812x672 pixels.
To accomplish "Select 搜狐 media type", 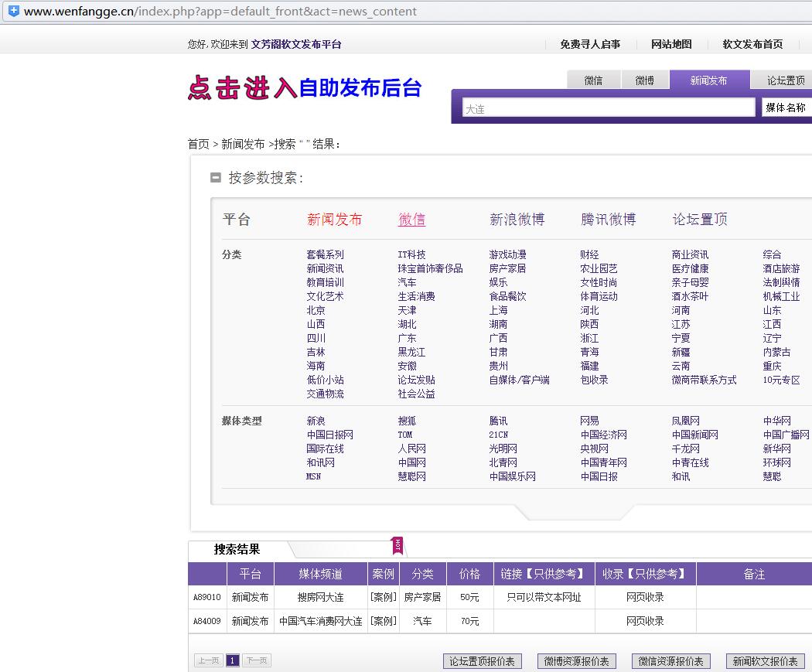I will 407,421.
